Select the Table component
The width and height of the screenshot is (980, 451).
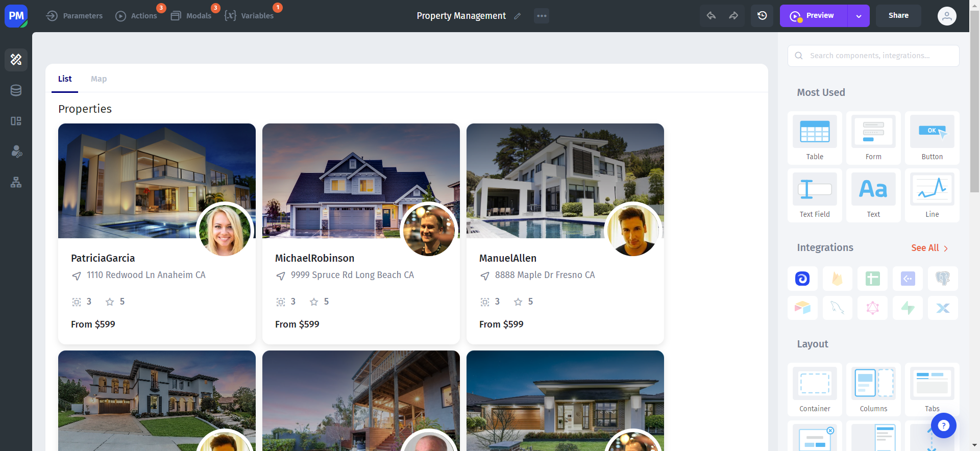(815, 138)
